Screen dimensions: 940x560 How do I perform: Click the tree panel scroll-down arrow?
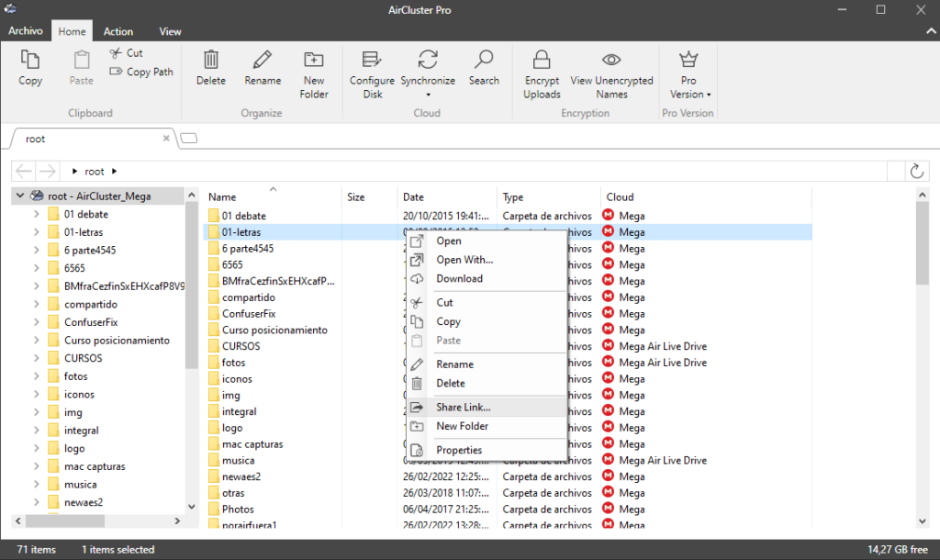(192, 507)
